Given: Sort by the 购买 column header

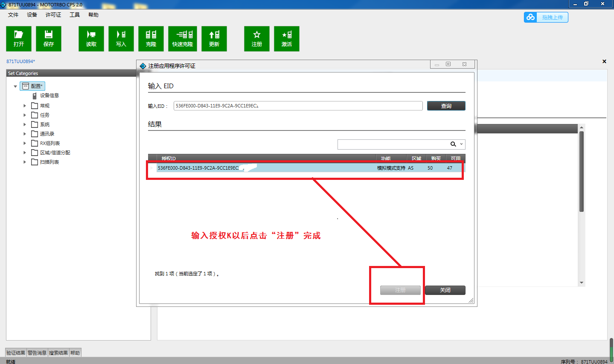Looking at the screenshot, I should [436, 159].
